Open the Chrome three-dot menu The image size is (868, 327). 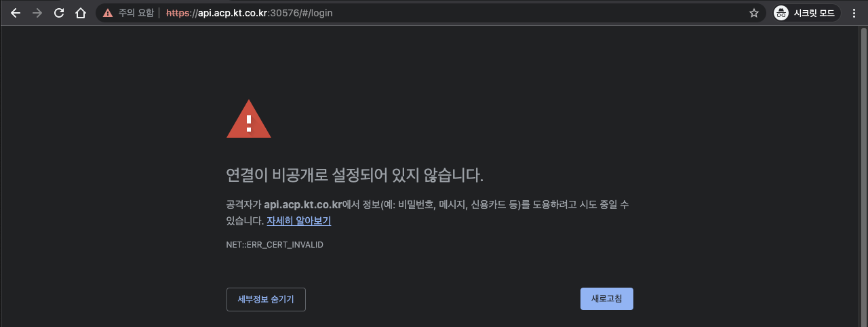(x=854, y=13)
